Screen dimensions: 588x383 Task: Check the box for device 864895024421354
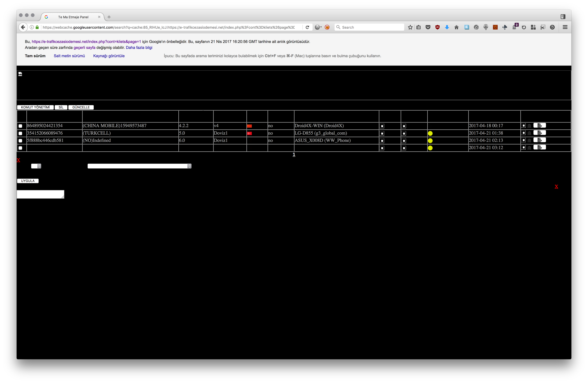click(20, 126)
